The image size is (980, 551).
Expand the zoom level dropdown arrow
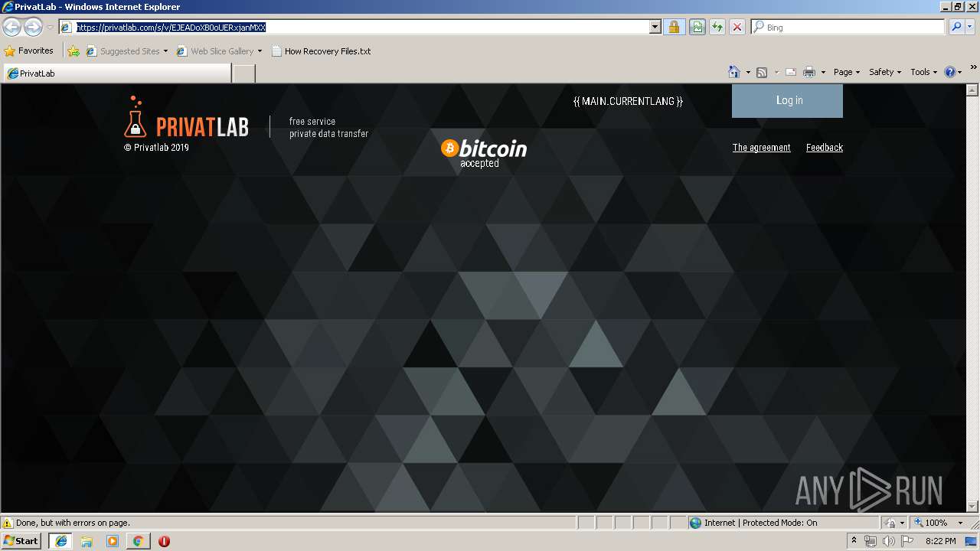pos(960,523)
